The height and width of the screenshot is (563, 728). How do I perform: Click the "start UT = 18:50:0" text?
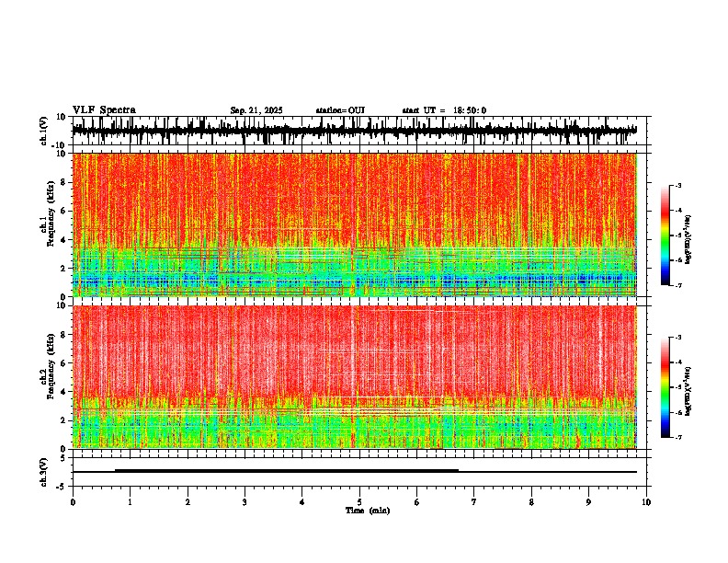444,110
